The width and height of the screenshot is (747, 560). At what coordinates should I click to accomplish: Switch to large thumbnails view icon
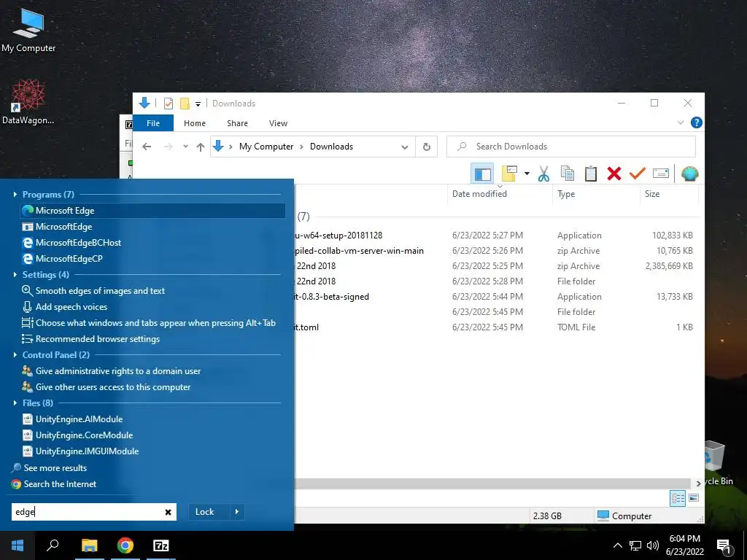pyautogui.click(x=694, y=498)
